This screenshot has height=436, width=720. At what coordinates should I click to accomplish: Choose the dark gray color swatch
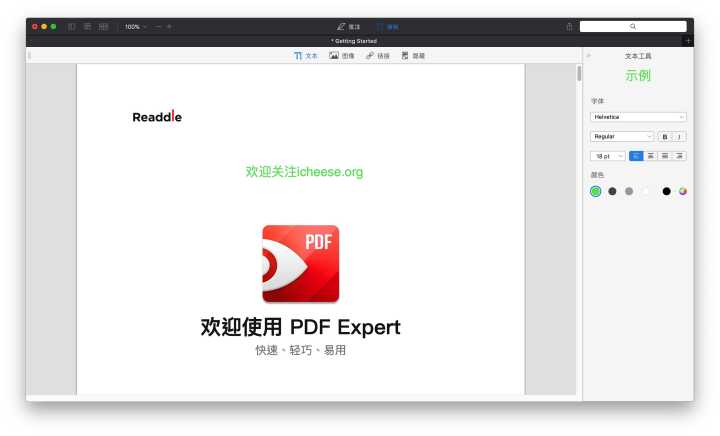click(x=612, y=191)
